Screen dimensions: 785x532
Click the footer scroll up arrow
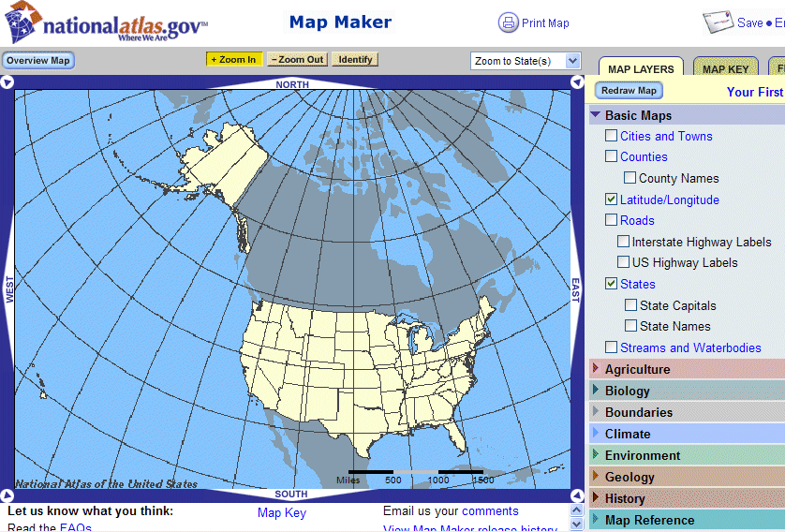coord(577,510)
